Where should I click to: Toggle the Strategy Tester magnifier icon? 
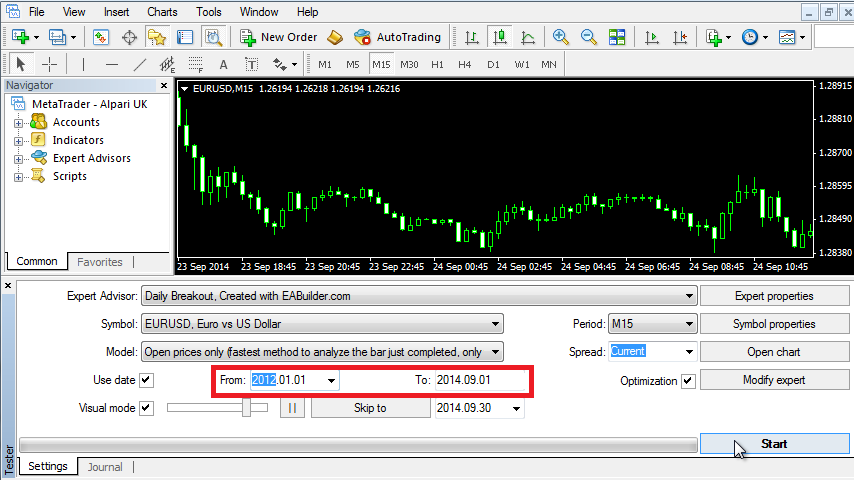coord(214,37)
